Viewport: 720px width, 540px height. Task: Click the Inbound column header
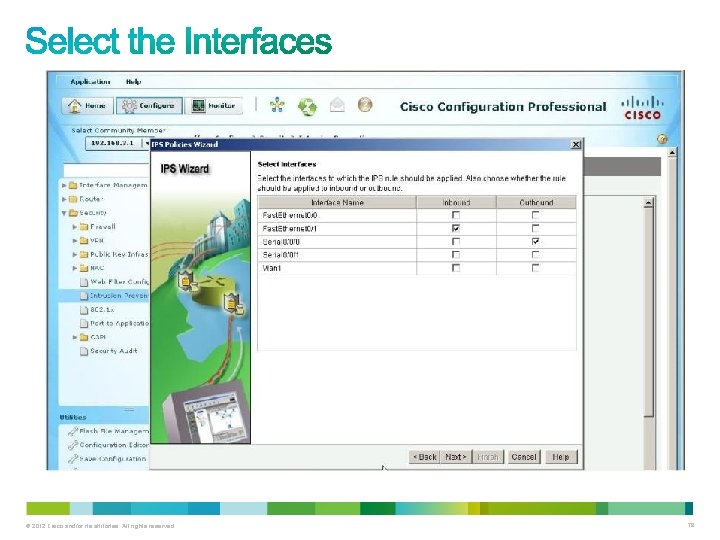pos(456,202)
